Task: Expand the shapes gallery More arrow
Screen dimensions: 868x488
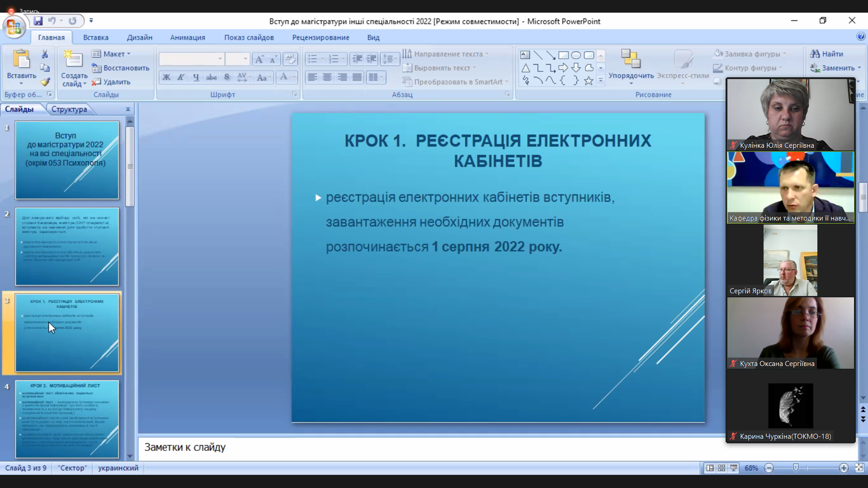Action: tap(601, 81)
